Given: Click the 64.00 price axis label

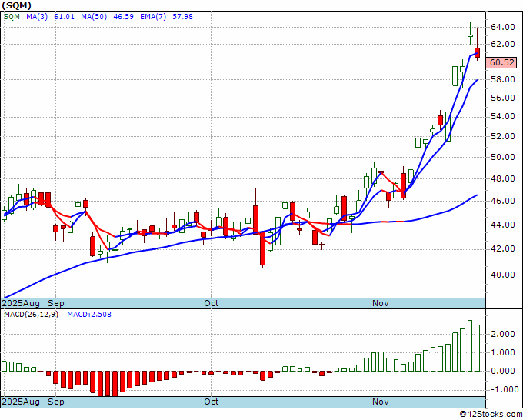Looking at the screenshot, I should (x=503, y=27).
